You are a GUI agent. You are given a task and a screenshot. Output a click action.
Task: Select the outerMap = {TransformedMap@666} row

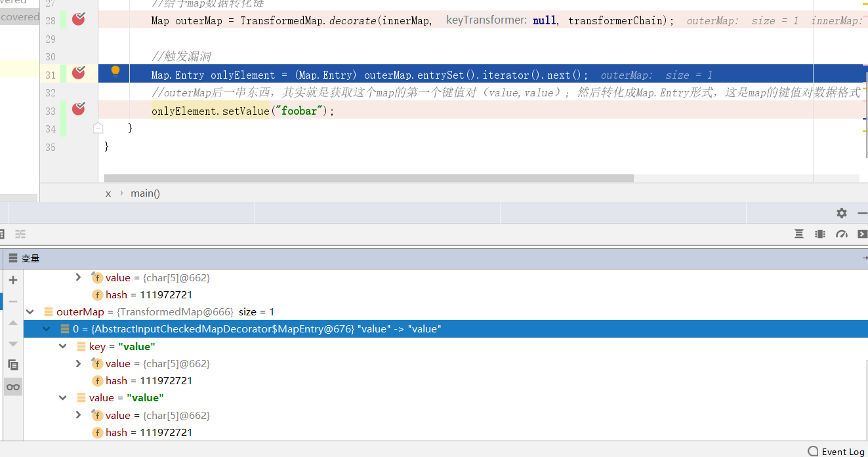445,312
